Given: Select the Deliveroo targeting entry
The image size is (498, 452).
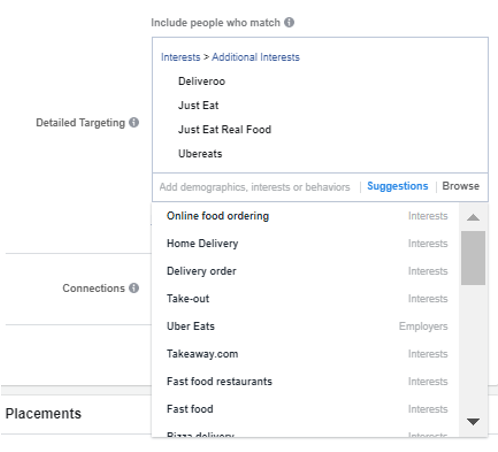Looking at the screenshot, I should click(202, 81).
